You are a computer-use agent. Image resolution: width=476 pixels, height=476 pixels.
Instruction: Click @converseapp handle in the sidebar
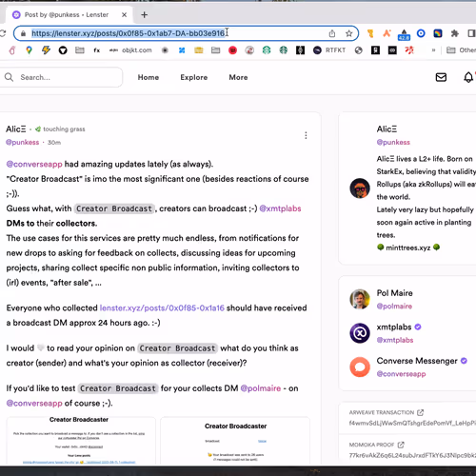point(401,374)
